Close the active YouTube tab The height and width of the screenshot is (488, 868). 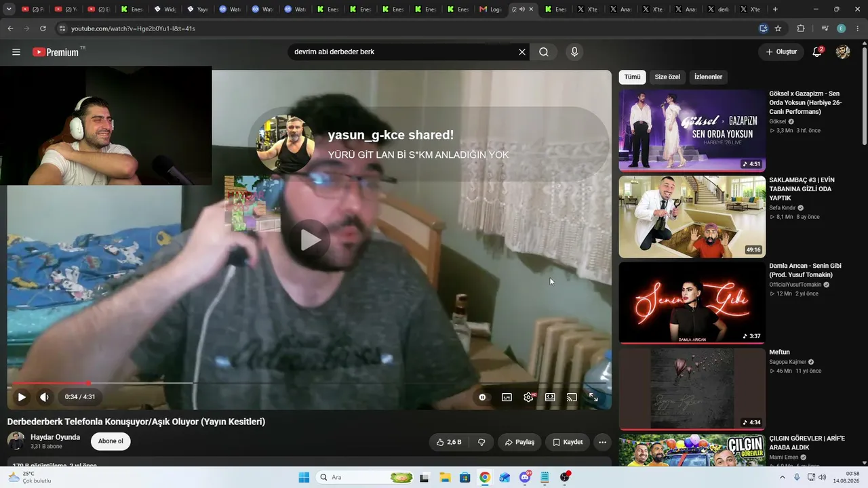pyautogui.click(x=531, y=9)
